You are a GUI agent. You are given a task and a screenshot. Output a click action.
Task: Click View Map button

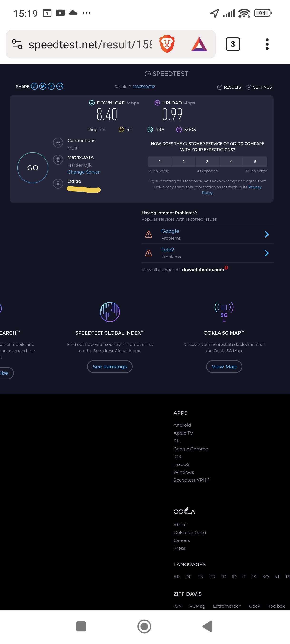click(x=224, y=366)
